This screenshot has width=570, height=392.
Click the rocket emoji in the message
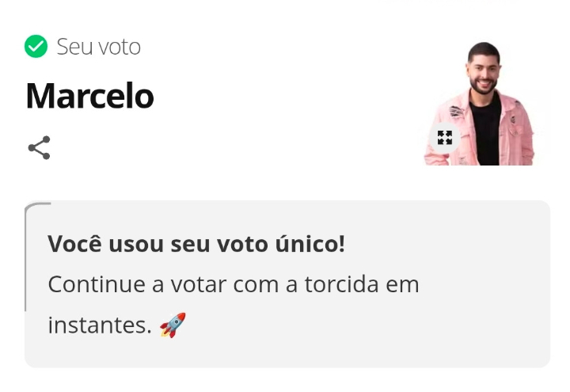coord(173,325)
